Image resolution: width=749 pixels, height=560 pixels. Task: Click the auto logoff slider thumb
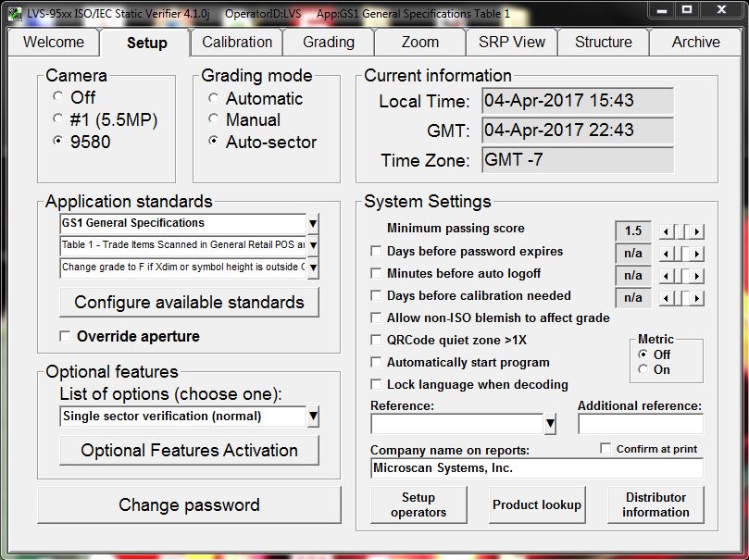tap(685, 276)
